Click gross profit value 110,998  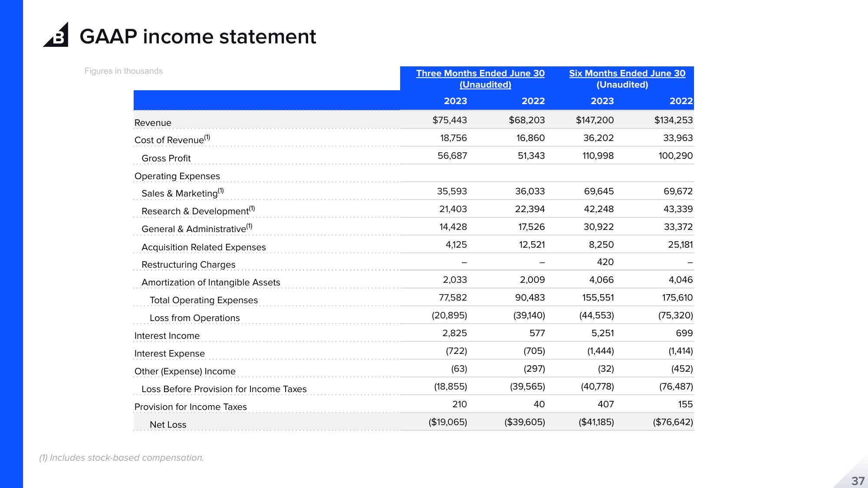(598, 156)
